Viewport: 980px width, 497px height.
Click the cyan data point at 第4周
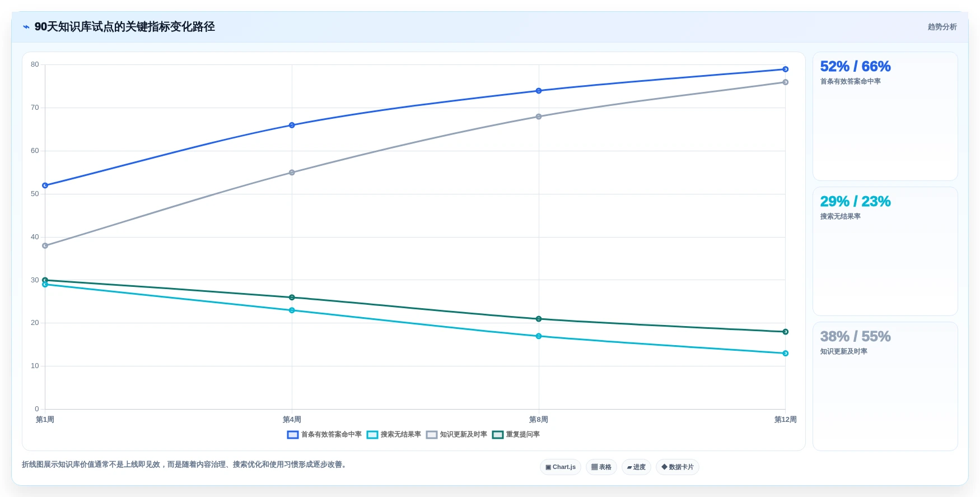pyautogui.click(x=292, y=310)
